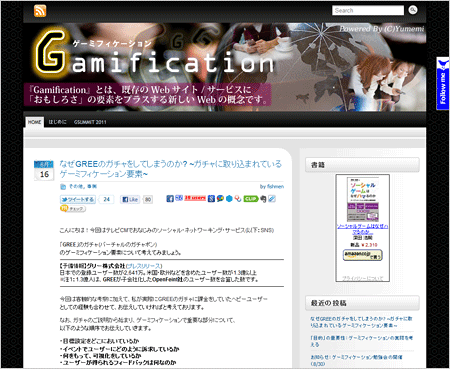The image size is (450, 369).
Task: Click the 最近の投稿 sidebar heading
Action: point(362,303)
